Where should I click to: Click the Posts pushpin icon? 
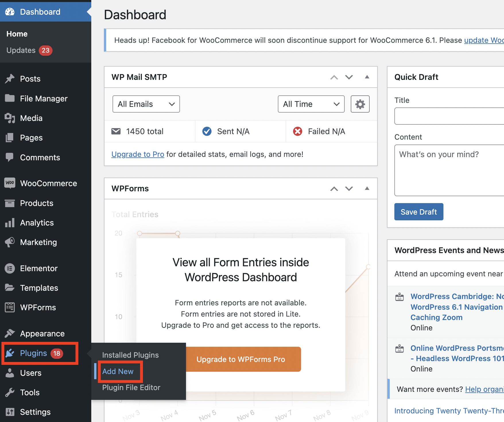click(x=10, y=79)
